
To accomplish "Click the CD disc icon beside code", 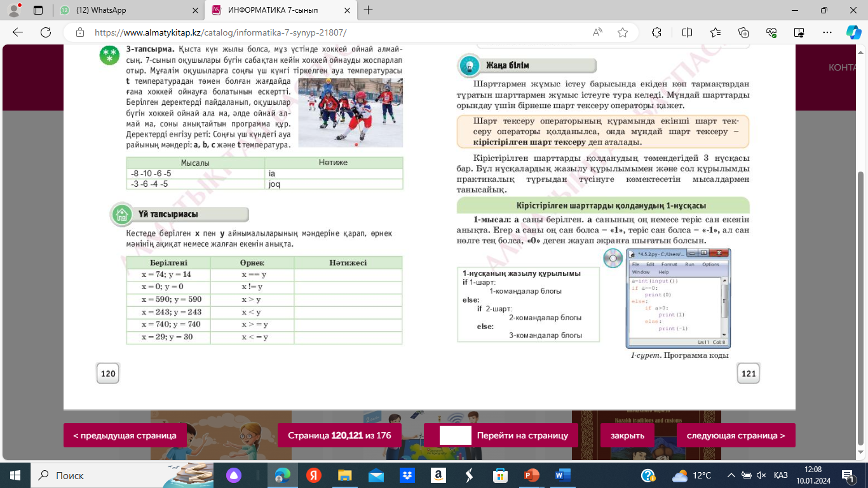I will coord(613,258).
